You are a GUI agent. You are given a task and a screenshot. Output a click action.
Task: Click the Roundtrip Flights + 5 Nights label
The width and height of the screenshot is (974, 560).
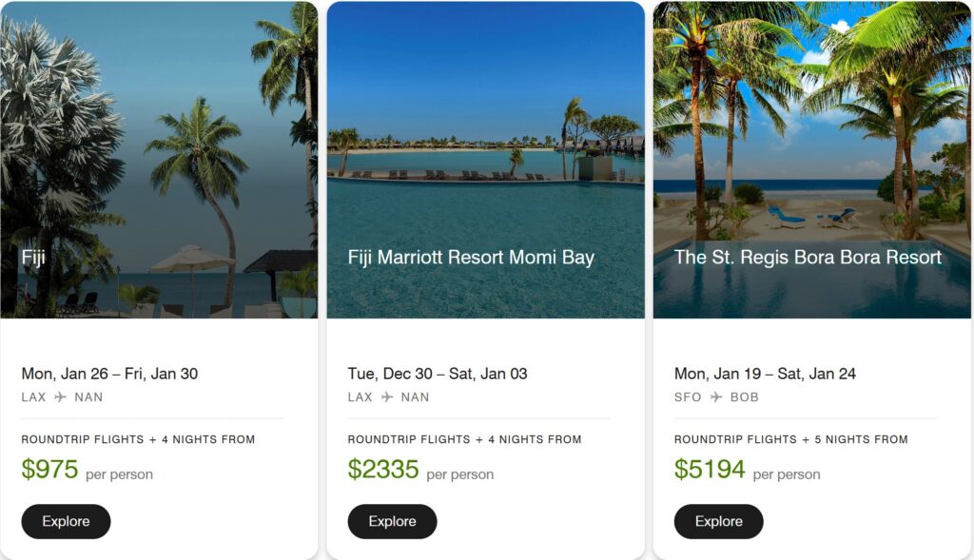click(790, 439)
